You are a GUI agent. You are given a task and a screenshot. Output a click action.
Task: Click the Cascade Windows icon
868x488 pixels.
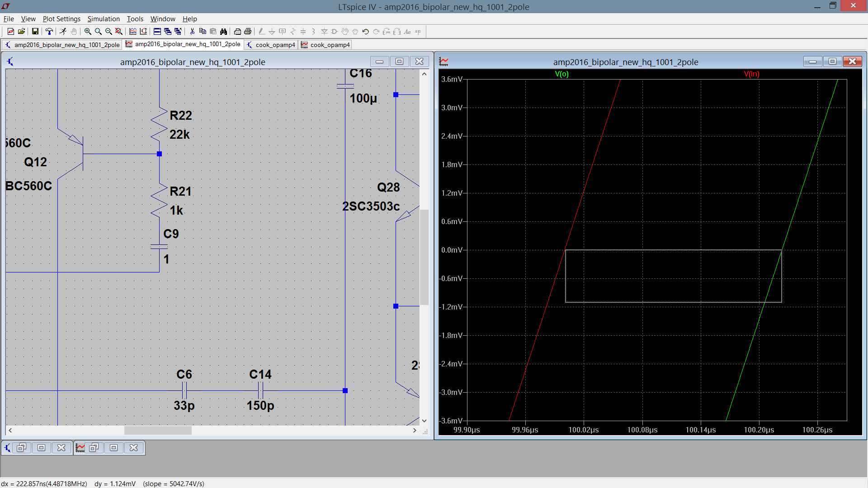168,31
